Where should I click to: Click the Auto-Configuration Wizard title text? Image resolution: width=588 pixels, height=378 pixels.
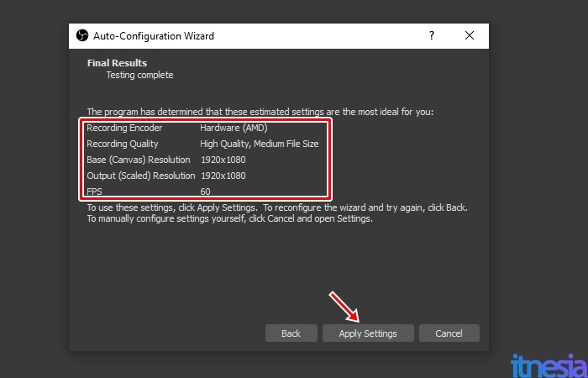coord(154,36)
